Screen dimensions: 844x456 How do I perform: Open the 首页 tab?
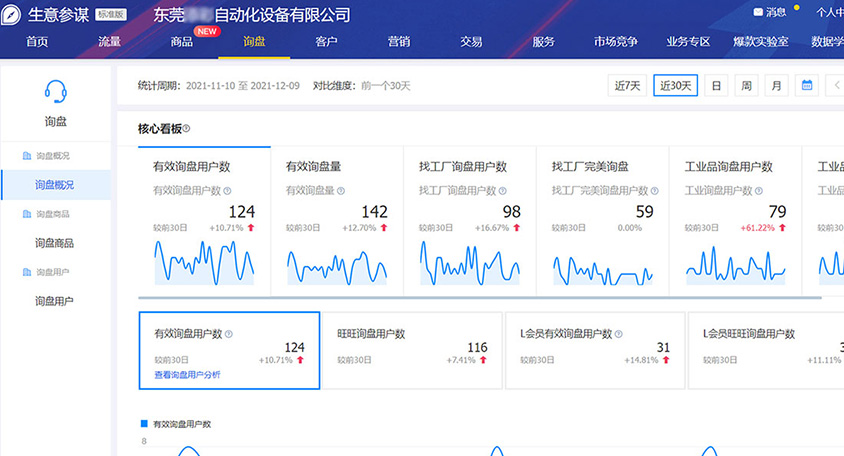click(x=37, y=41)
